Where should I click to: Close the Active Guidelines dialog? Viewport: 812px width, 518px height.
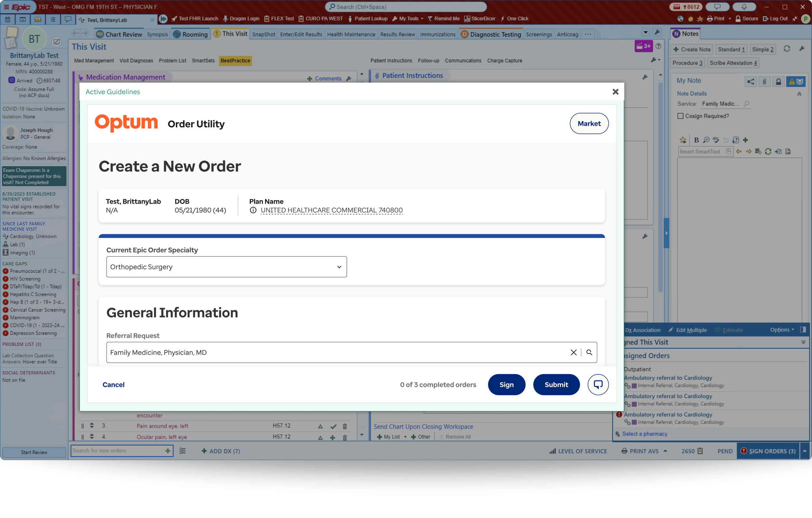[x=615, y=92]
